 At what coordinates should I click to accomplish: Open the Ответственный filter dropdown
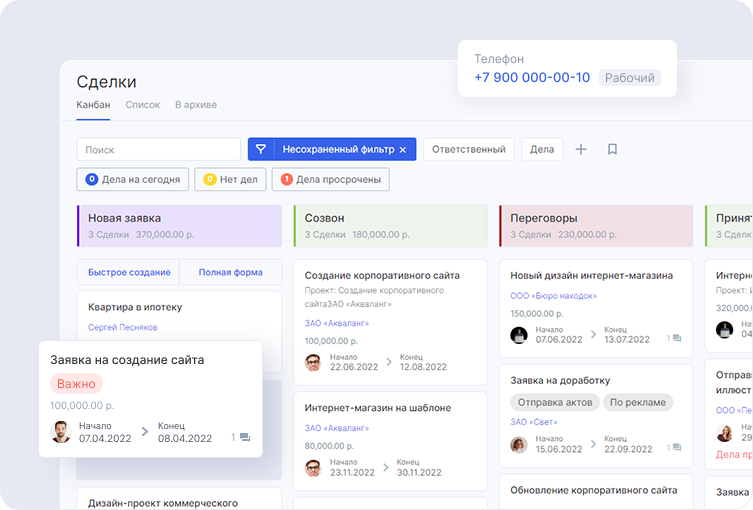(468, 150)
